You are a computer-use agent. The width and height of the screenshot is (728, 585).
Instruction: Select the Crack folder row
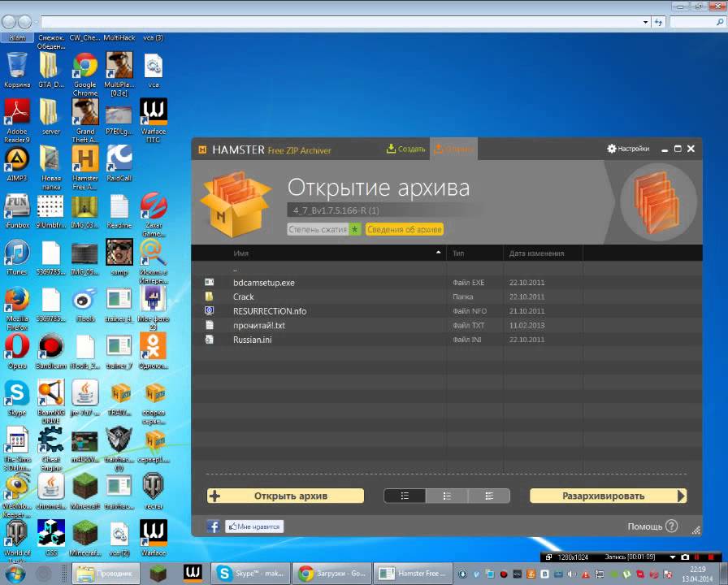447,297
